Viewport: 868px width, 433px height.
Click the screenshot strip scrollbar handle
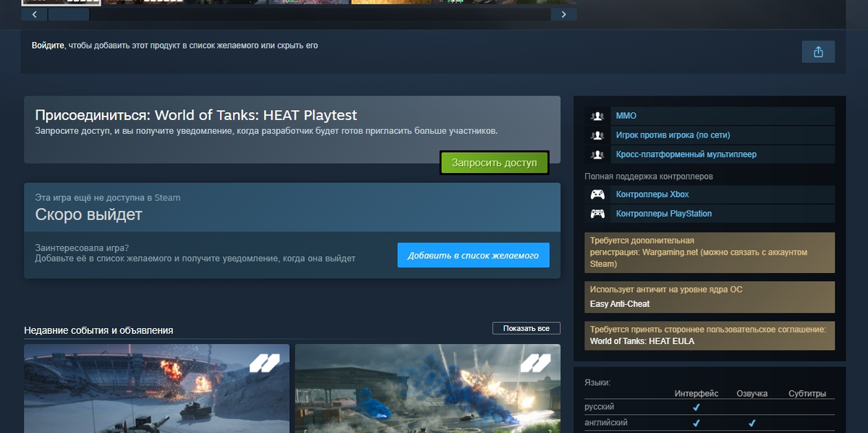tap(69, 14)
